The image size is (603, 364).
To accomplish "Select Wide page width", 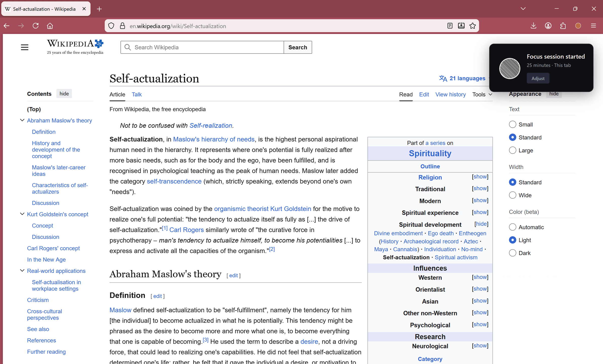I will coord(513,195).
